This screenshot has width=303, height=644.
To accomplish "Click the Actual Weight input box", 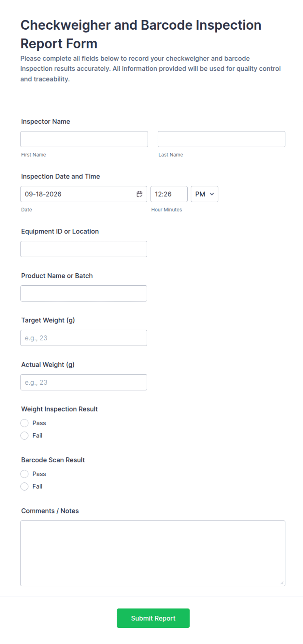I will tap(84, 382).
